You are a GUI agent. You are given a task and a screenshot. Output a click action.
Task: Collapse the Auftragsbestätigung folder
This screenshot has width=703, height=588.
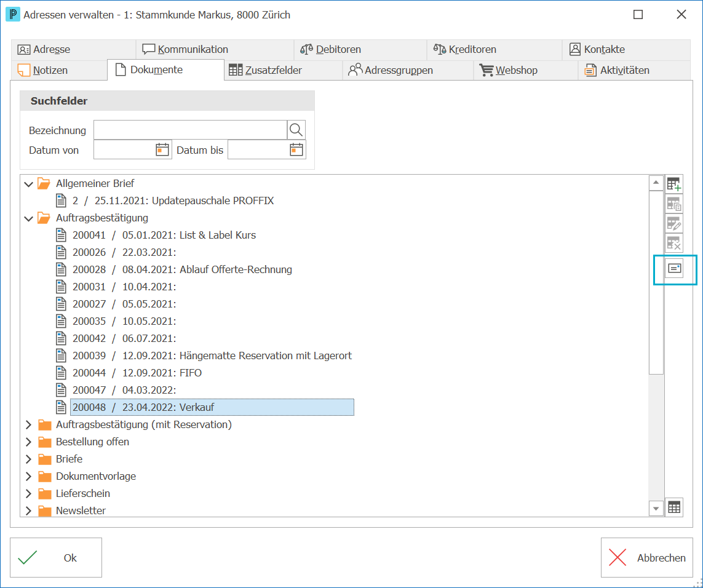[29, 218]
